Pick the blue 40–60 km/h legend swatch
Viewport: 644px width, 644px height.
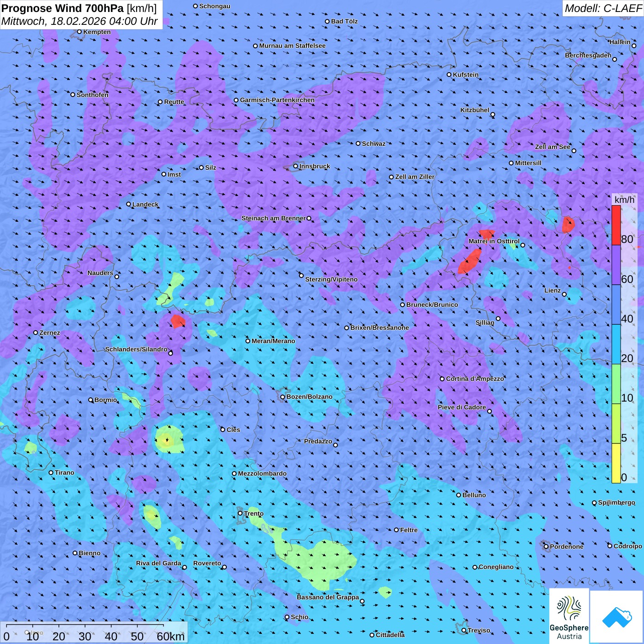616,305
